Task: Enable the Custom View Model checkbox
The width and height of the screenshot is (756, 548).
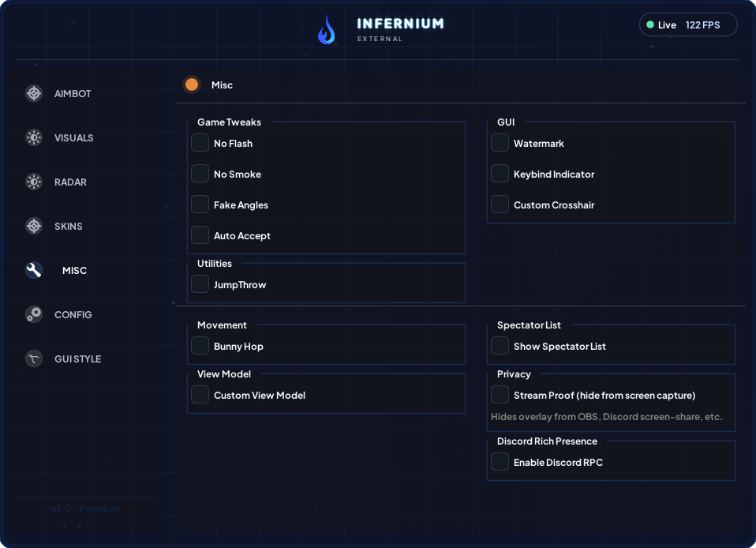Action: (200, 395)
